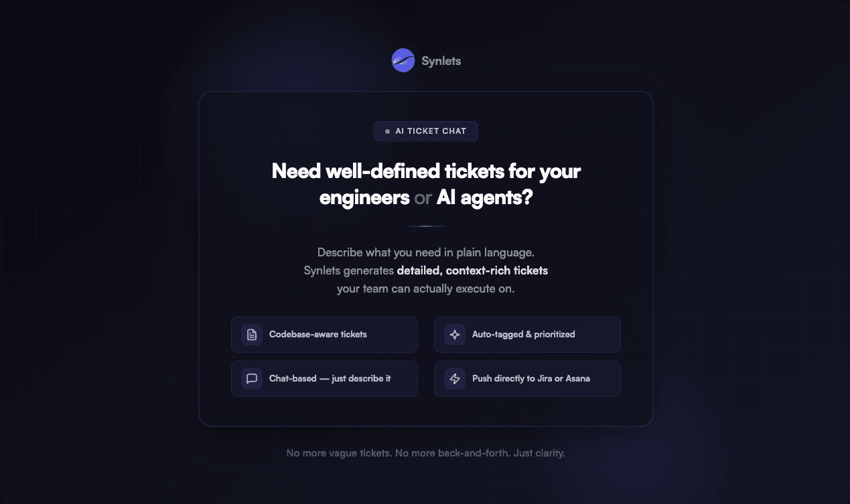Select the AI agents text in heading
The image size is (850, 504).
(x=484, y=197)
